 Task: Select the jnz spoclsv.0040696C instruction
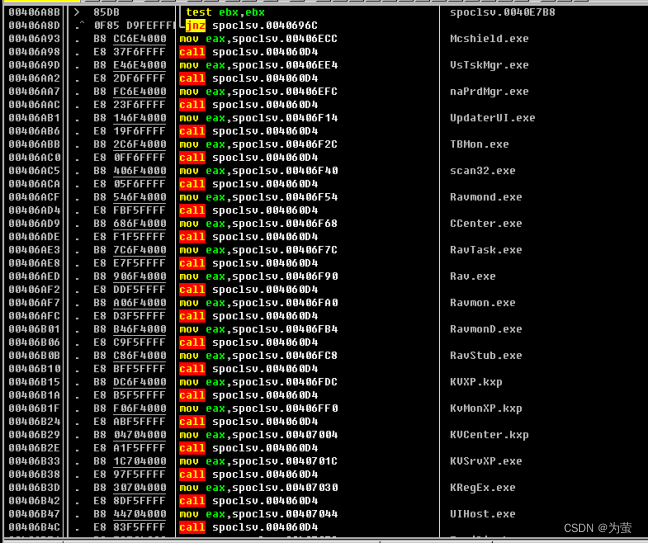(x=252, y=26)
